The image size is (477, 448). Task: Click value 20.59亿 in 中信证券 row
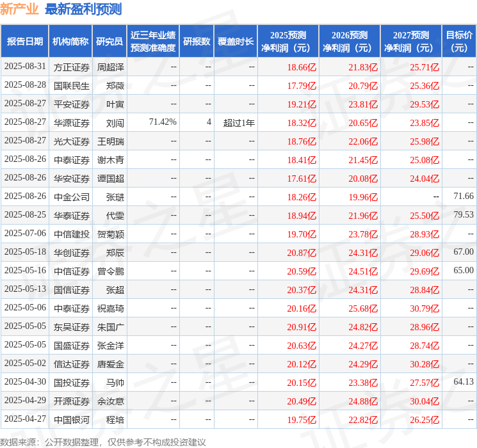[x=302, y=271]
